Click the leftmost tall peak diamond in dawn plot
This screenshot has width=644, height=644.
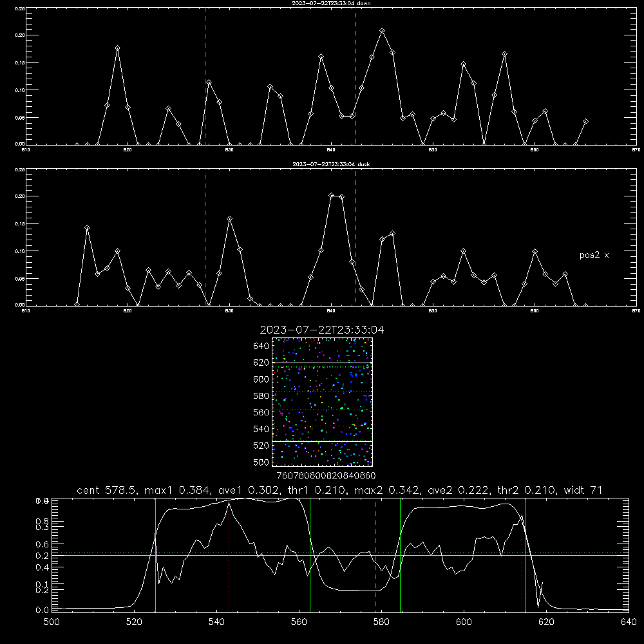117,48
